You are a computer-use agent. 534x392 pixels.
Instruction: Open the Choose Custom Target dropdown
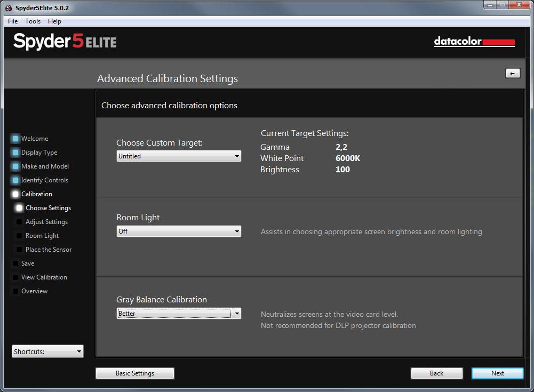[179, 156]
